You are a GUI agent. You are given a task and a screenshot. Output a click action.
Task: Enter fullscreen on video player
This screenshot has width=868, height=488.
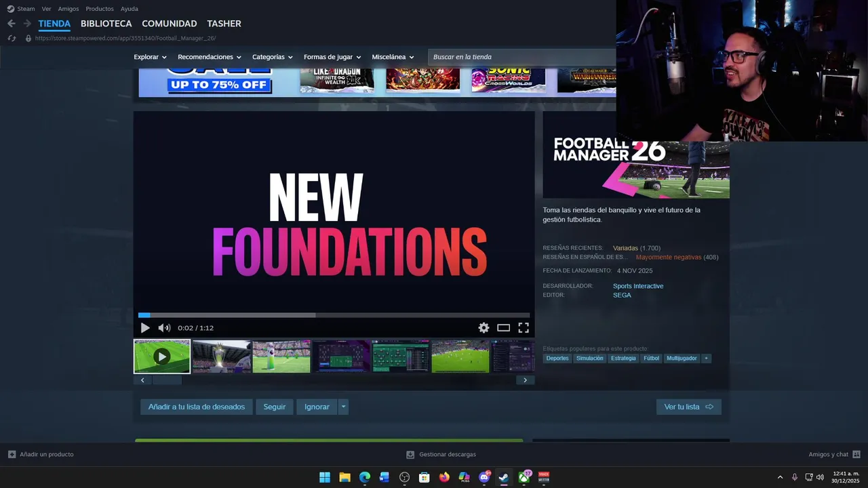click(524, 328)
